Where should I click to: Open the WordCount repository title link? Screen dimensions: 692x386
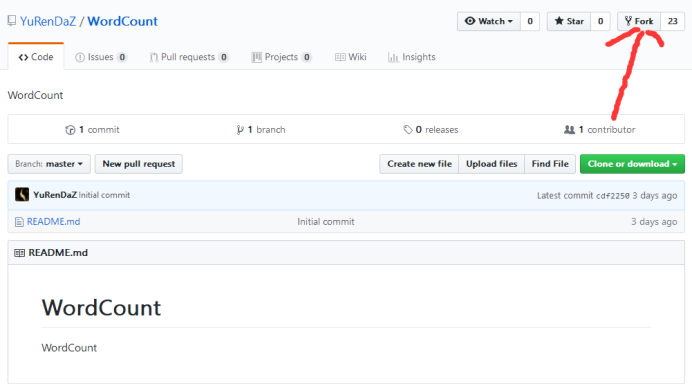(x=122, y=21)
